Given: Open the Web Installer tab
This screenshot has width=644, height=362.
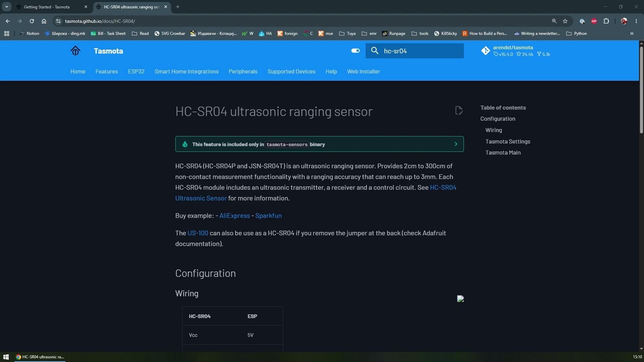Looking at the screenshot, I should pyautogui.click(x=364, y=71).
